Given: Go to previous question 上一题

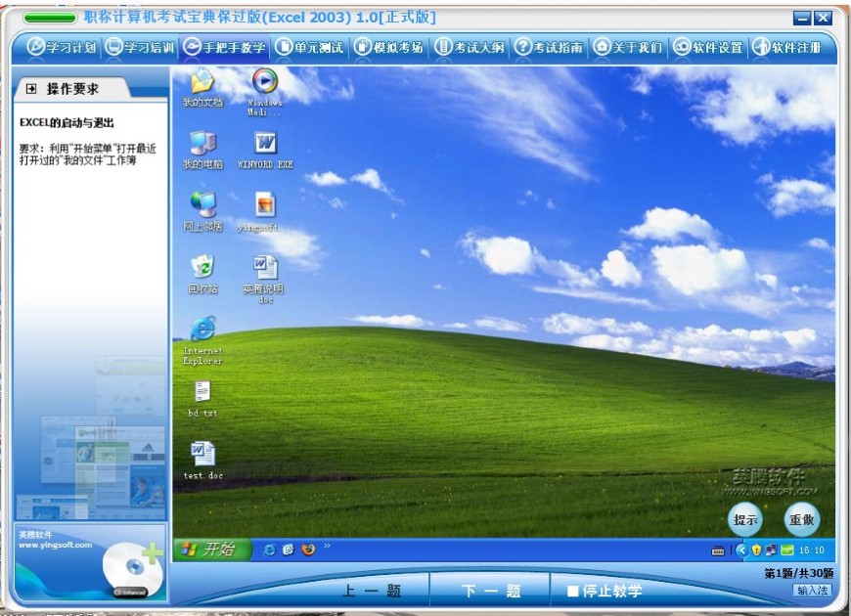Looking at the screenshot, I should [x=372, y=591].
